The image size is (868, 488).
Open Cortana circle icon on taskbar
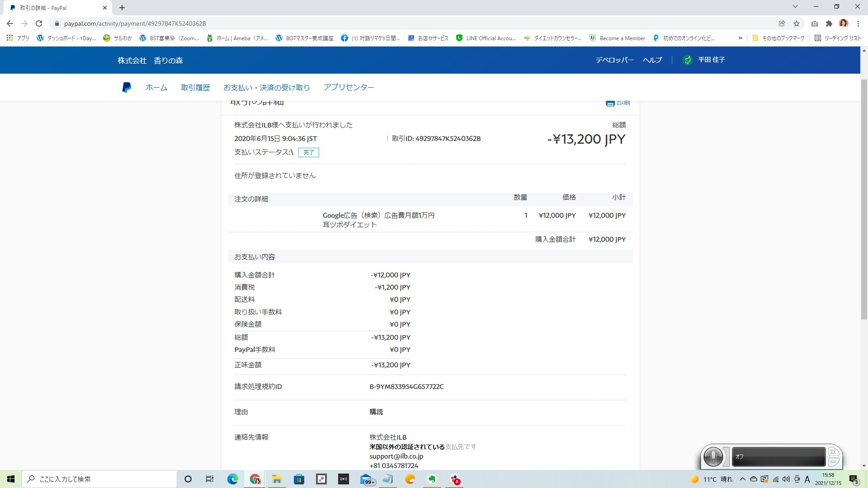click(x=188, y=479)
